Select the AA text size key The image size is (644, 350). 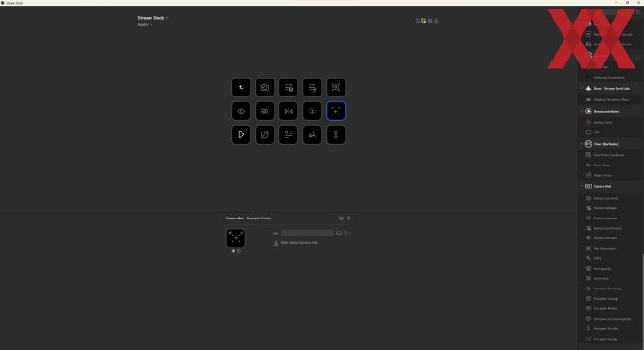(x=313, y=134)
